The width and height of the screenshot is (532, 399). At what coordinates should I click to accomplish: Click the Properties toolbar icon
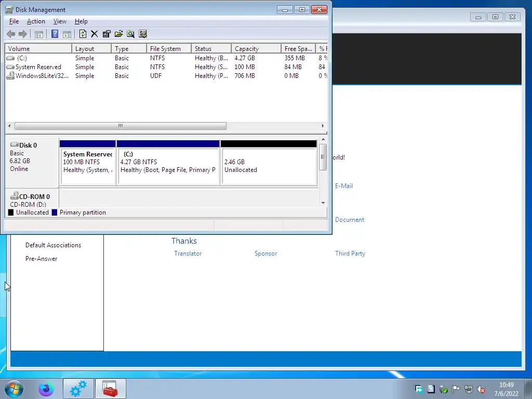point(107,34)
